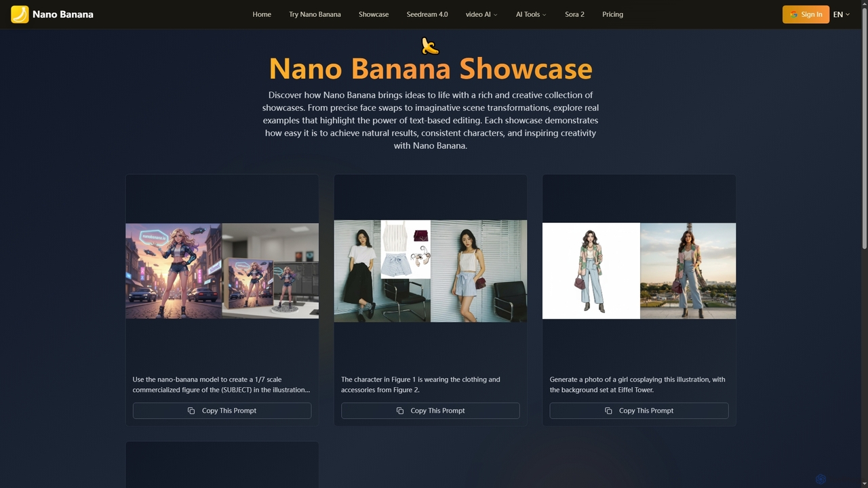Screen dimensions: 868x488
Task: Copy the Eiffel Tower cosplay prompt
Action: coord(639,411)
